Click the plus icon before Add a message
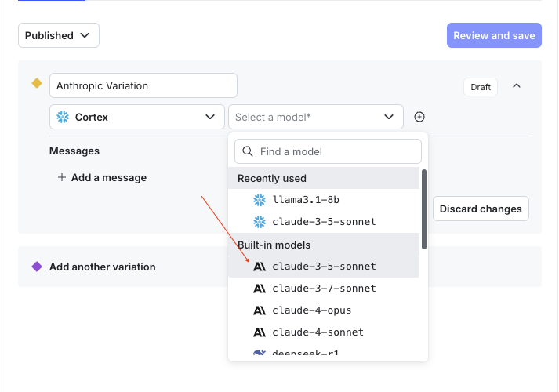This screenshot has width=559, height=392. [62, 177]
